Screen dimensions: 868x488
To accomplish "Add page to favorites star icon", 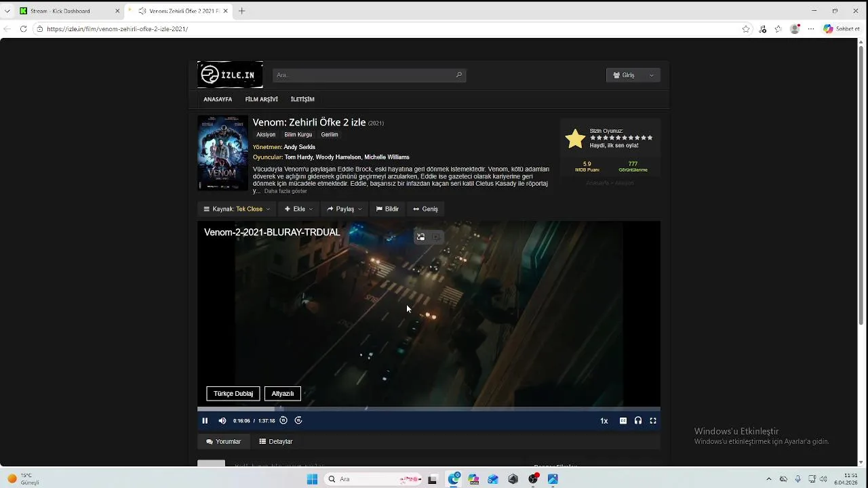I will pyautogui.click(x=746, y=29).
